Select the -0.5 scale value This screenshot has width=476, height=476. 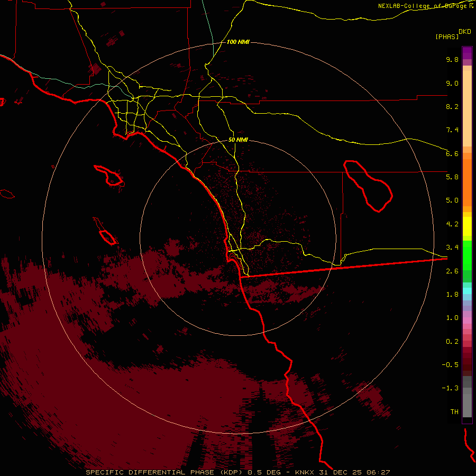pyautogui.click(x=450, y=365)
